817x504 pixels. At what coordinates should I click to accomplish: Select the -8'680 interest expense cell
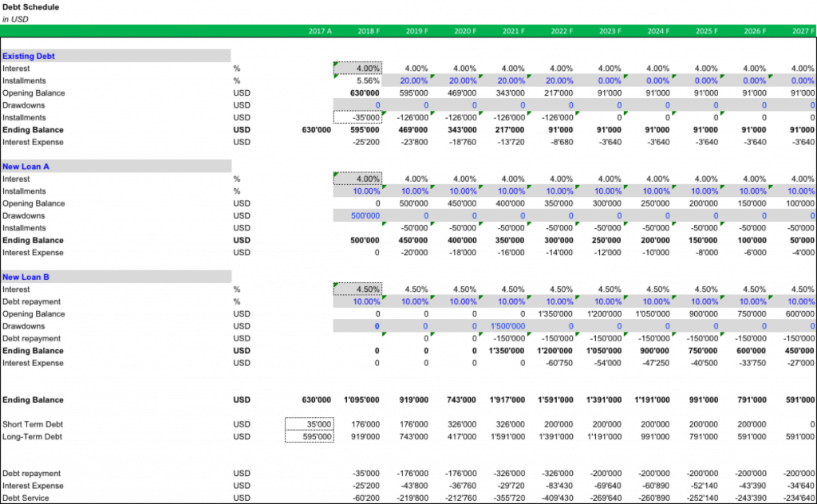point(561,142)
